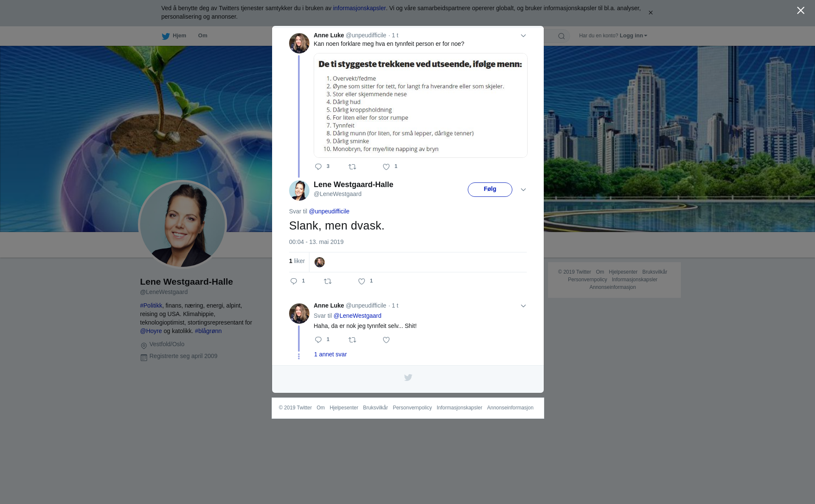The image size is (815, 504).
Task: Retweet 'Haha, da er nok jeg tynnfeit' tweet
Action: (352, 340)
